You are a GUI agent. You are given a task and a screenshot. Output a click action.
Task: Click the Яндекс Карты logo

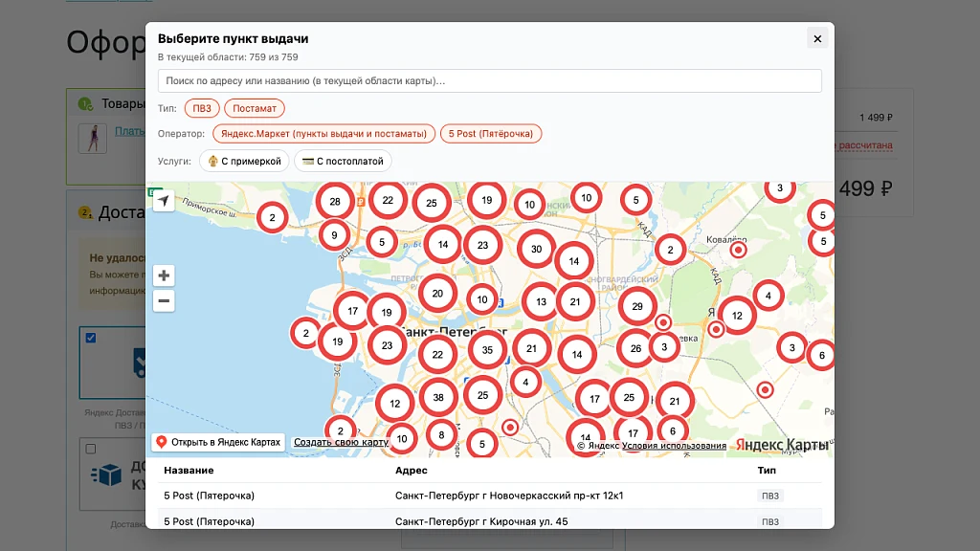click(782, 445)
